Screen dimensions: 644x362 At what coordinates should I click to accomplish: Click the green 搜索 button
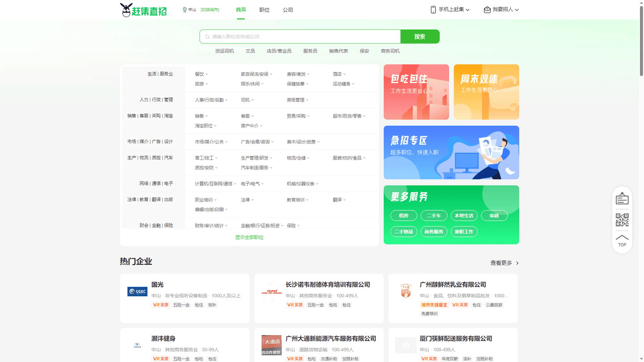(420, 37)
